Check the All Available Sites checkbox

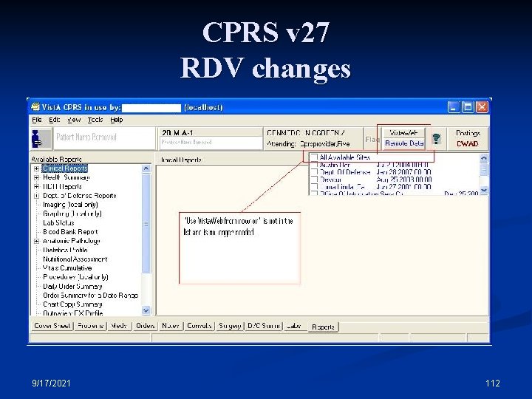[x=314, y=157]
